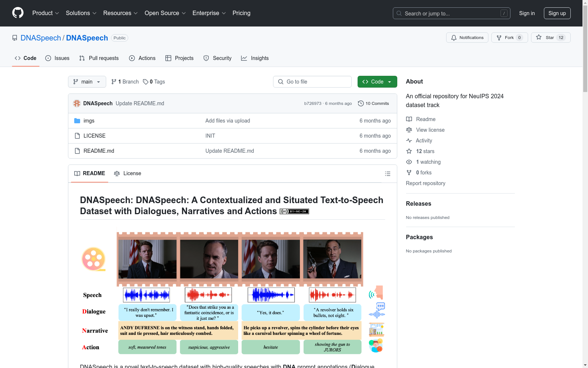Fork the repository

point(509,38)
